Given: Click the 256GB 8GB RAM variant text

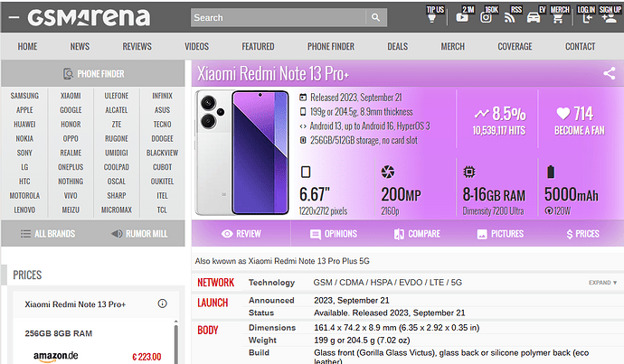Looking at the screenshot, I should click(59, 333).
